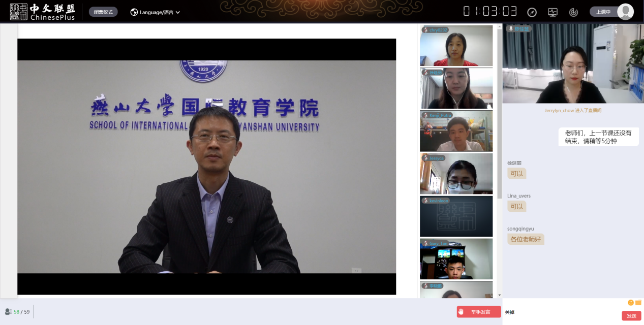Viewport: 644px width, 325px height.
Task: Click the scroll-down arrow of participant list
Action: pyautogui.click(x=499, y=295)
